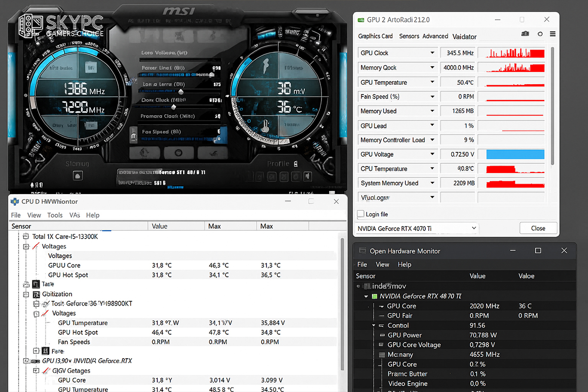Click the camera screenshot icon in GPU sensor window
This screenshot has width=588, height=392.
[x=525, y=34]
